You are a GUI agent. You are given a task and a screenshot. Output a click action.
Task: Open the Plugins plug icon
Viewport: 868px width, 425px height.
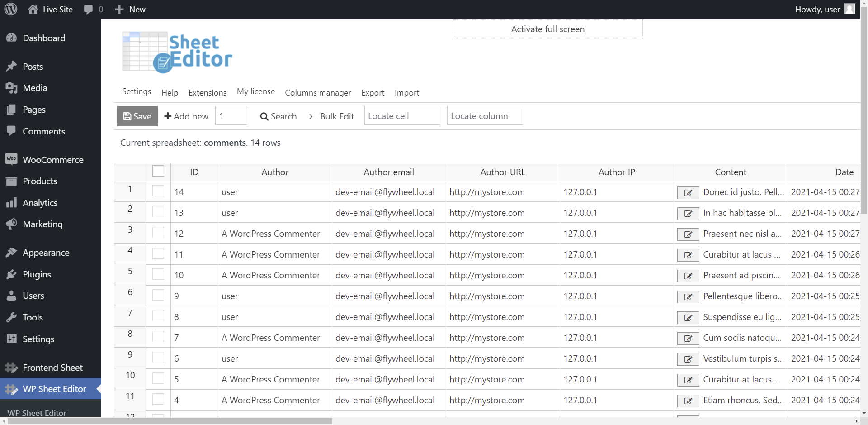coord(11,274)
